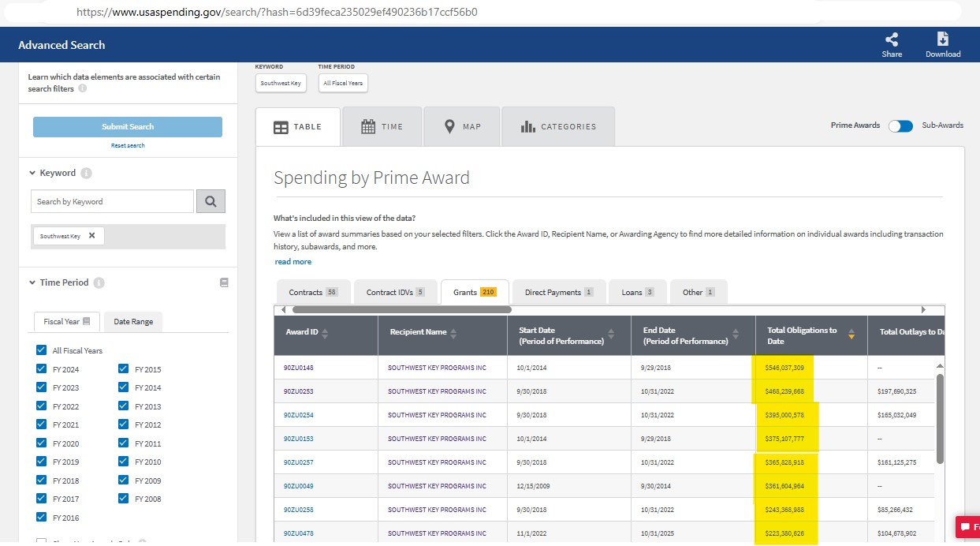980x546 pixels.
Task: Switch to the Time view tab
Action: (x=382, y=127)
